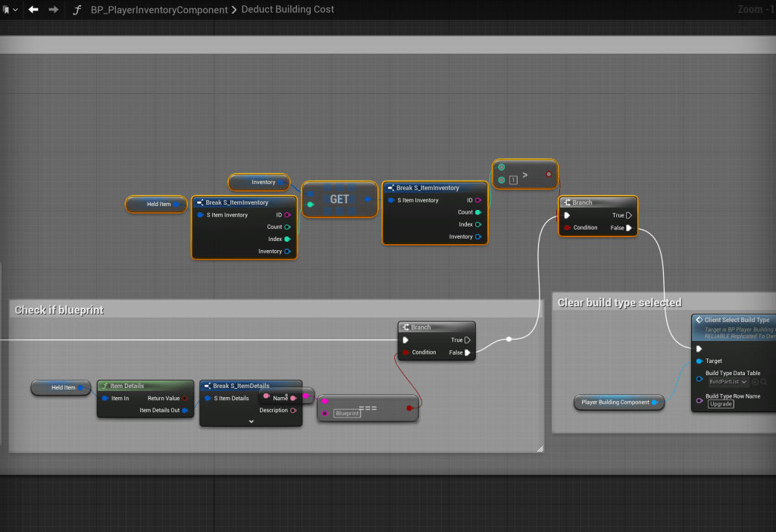Click browse-to-asset magnifier icon beside BuildPartList
The width and height of the screenshot is (776, 532).
click(763, 382)
